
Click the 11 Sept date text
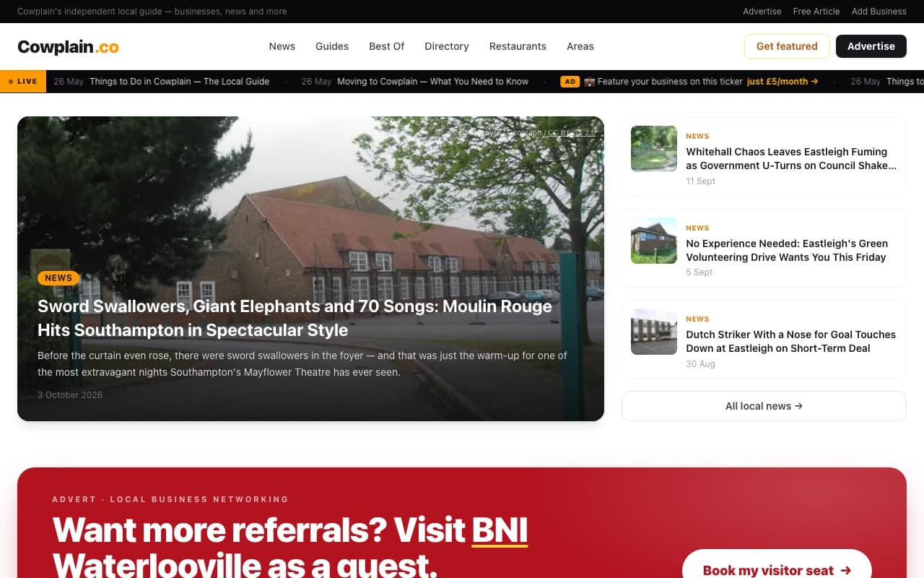(700, 181)
